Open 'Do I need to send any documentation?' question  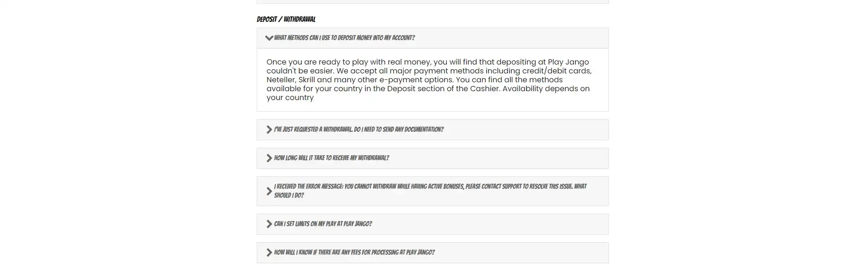(x=359, y=129)
